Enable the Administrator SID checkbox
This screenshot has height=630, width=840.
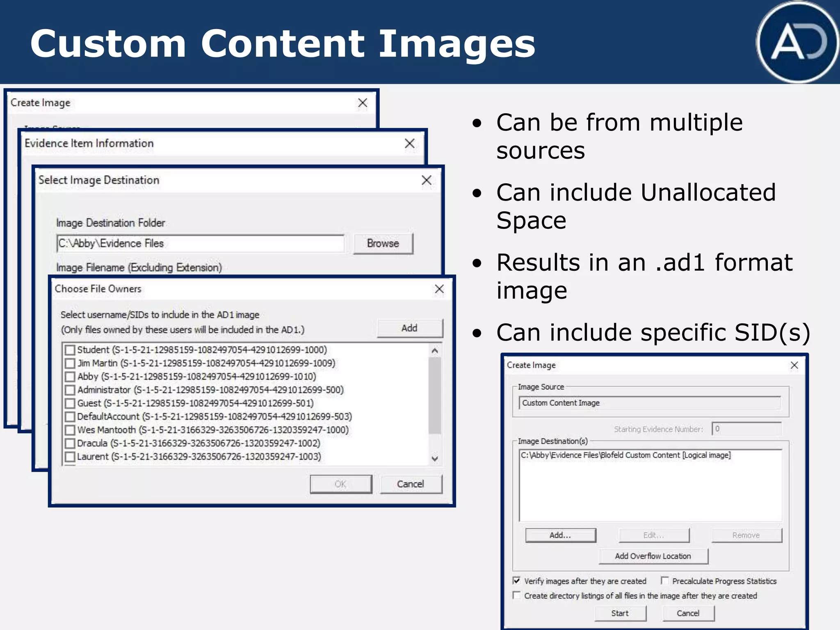[70, 390]
